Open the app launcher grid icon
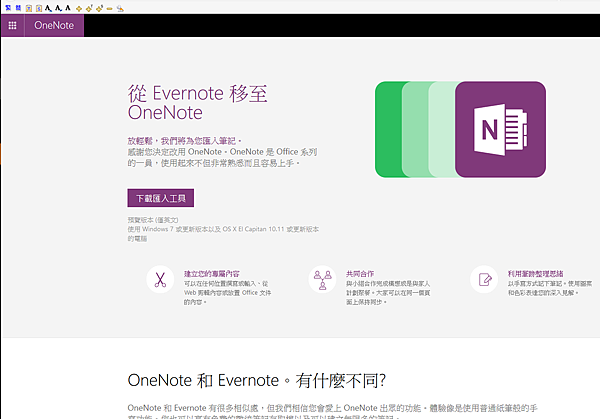Screen dimensions: 600x419 (12, 25)
